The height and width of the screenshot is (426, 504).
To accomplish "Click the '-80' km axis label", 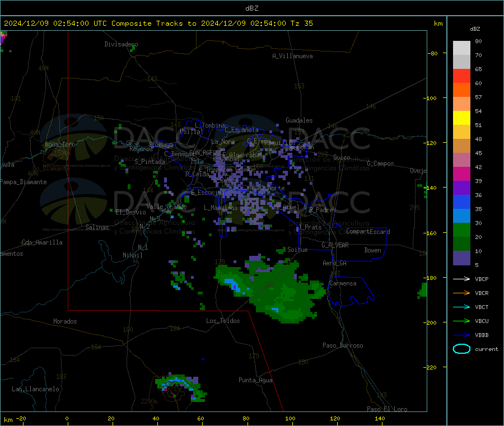I will [x=433, y=53].
